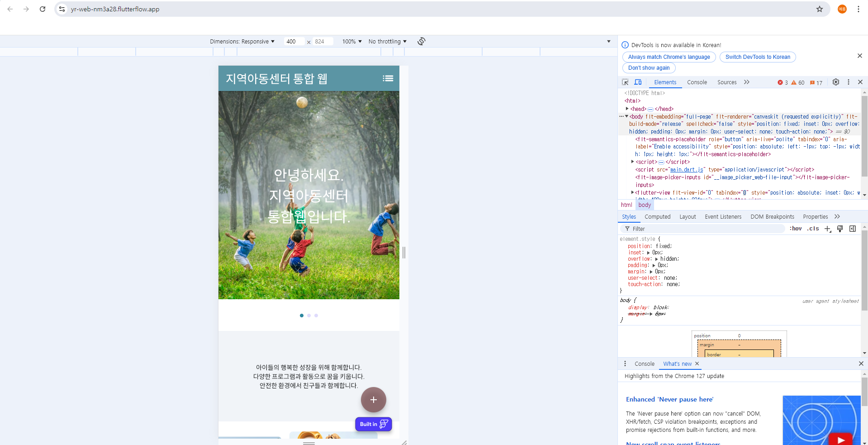Click Always match Chrome's language button

(x=669, y=57)
